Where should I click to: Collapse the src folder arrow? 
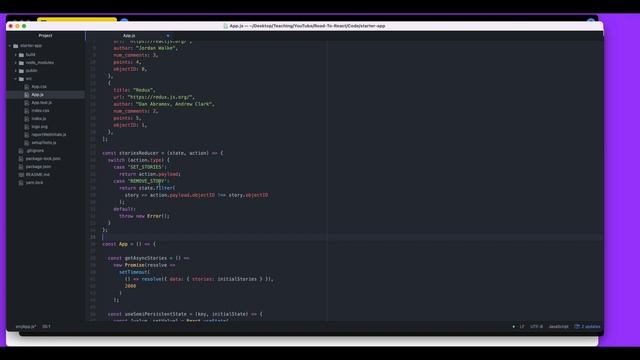point(16,79)
